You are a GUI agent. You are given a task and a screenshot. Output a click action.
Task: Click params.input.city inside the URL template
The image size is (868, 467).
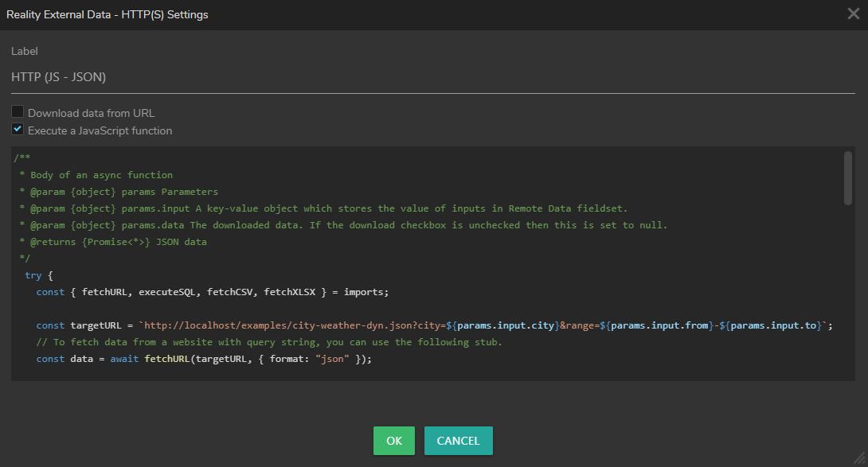506,325
